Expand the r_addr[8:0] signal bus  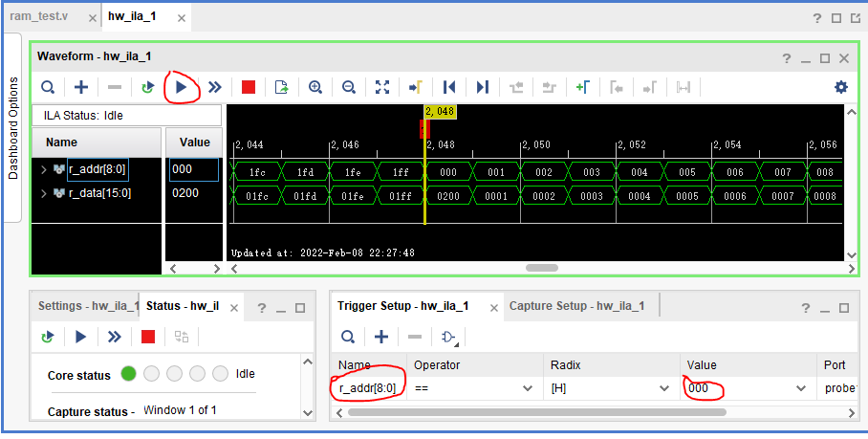click(44, 169)
